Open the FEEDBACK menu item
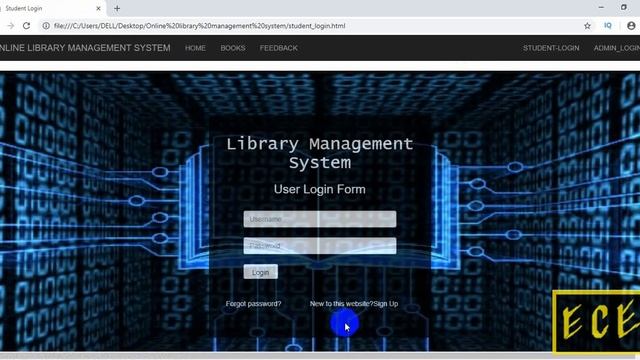This screenshot has height=360, width=640. tap(278, 48)
